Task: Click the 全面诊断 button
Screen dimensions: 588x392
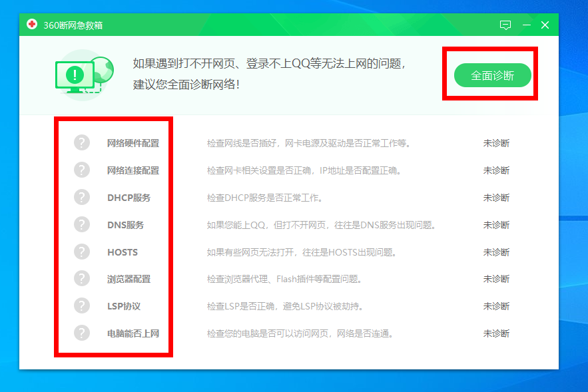Action: 493,76
